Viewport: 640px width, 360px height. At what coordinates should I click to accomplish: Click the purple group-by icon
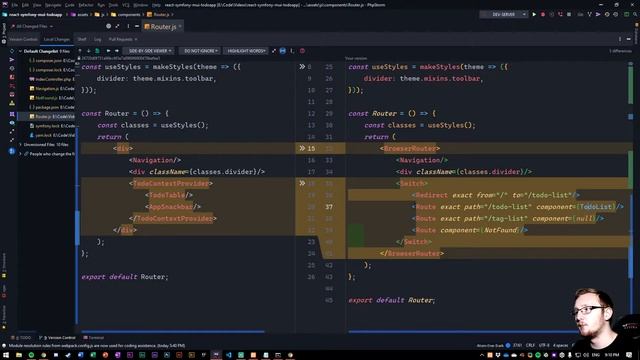[x=12, y=114]
